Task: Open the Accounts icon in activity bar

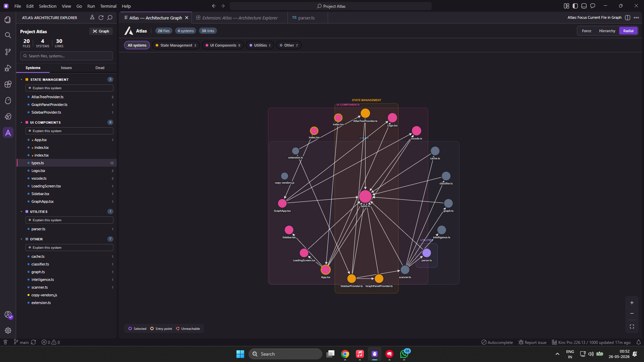Action: click(8, 315)
